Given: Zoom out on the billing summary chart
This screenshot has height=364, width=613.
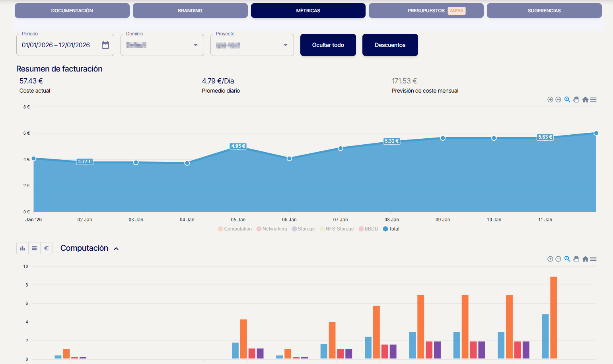Looking at the screenshot, I should (558, 100).
